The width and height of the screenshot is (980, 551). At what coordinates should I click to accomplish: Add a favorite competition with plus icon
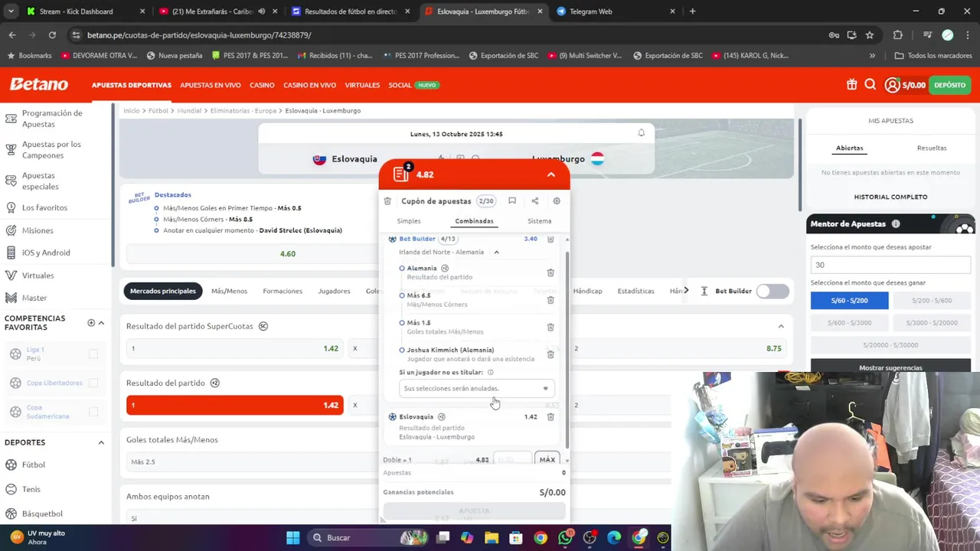91,323
